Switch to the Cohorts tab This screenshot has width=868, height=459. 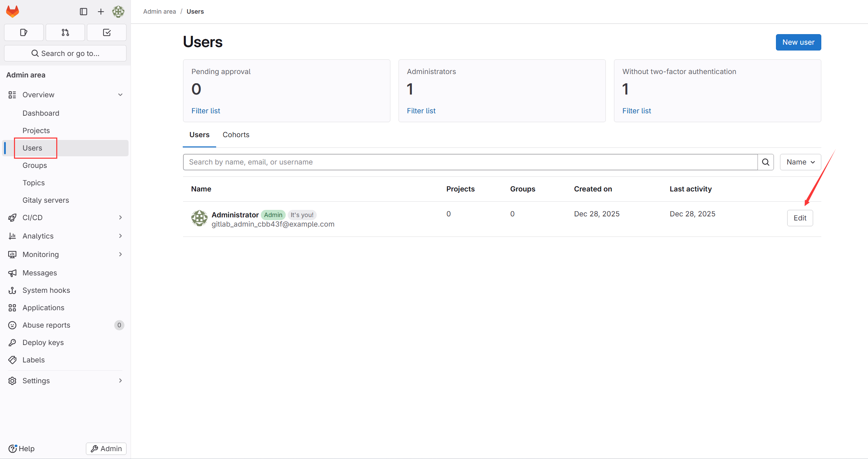coord(236,135)
